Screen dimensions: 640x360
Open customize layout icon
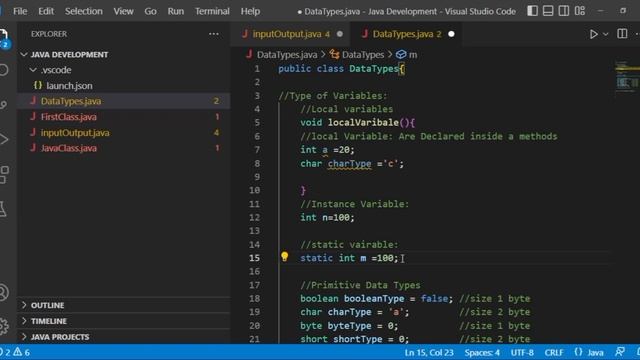580,11
